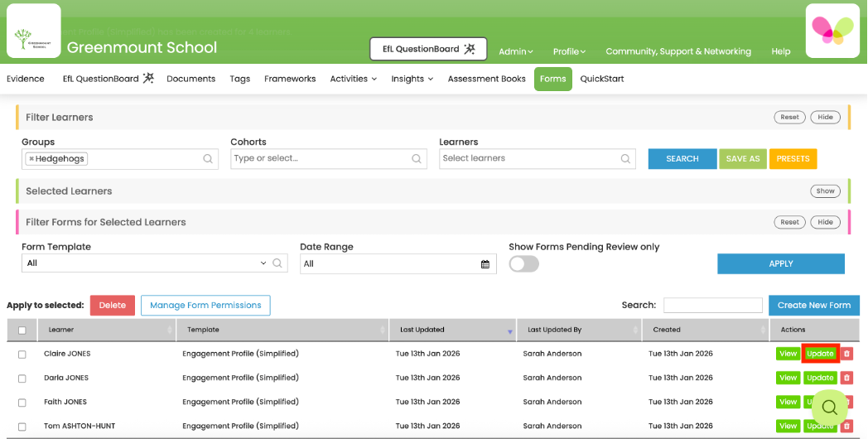Screen dimensions: 868x439
Task: Open the Greenmount School tree logo
Action: [x=33, y=31]
